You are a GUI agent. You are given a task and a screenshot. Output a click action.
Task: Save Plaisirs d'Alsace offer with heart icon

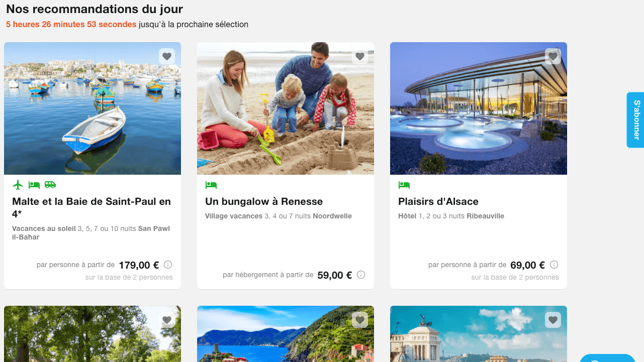tap(553, 56)
